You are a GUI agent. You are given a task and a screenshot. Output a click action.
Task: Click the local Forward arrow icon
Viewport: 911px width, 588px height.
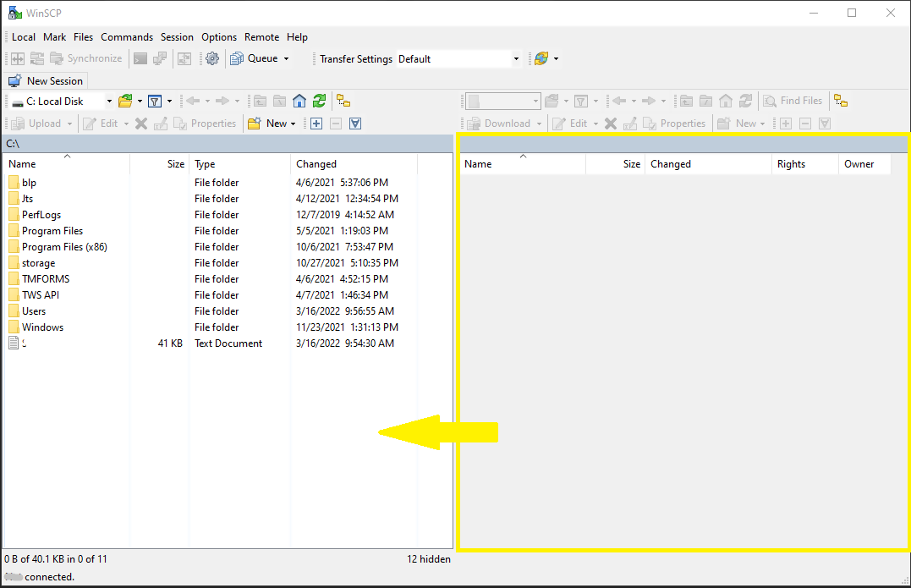(222, 101)
